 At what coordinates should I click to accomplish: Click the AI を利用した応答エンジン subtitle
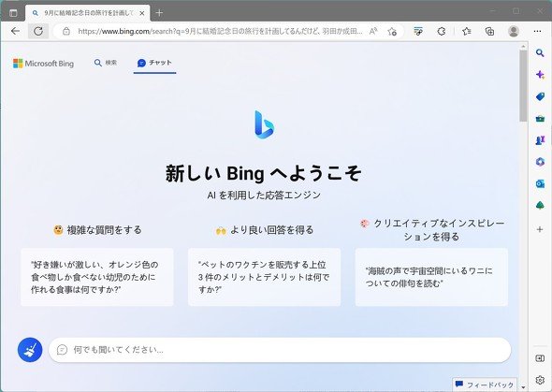click(x=264, y=195)
